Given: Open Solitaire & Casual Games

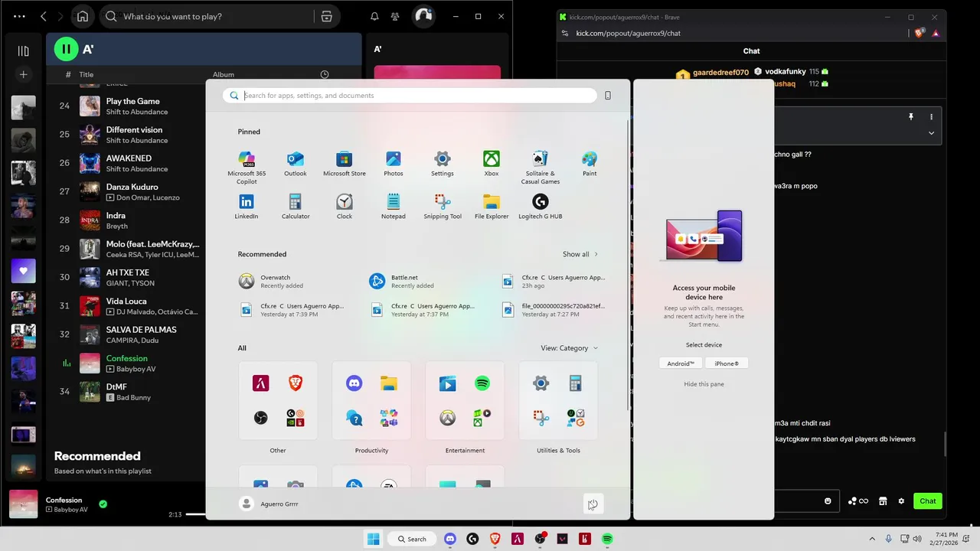Looking at the screenshot, I should click(x=541, y=167).
